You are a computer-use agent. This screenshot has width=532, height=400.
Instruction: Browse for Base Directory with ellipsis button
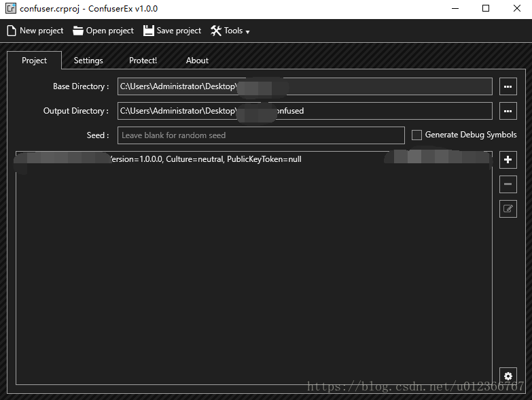[x=508, y=86]
